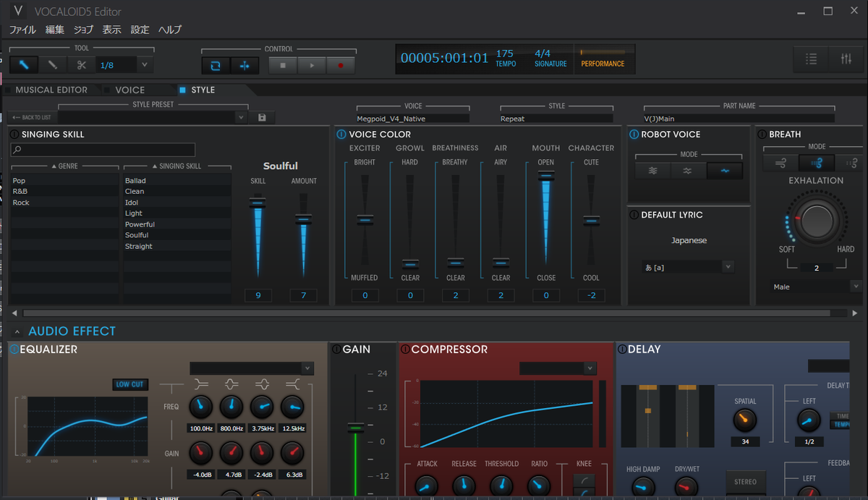
Task: Open the 編集 menu
Action: (x=55, y=30)
